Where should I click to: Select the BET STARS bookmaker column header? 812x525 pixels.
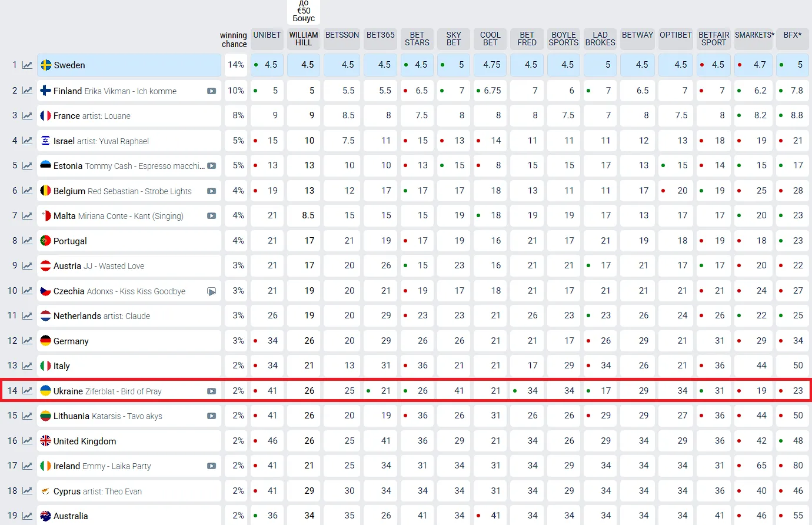coord(417,39)
